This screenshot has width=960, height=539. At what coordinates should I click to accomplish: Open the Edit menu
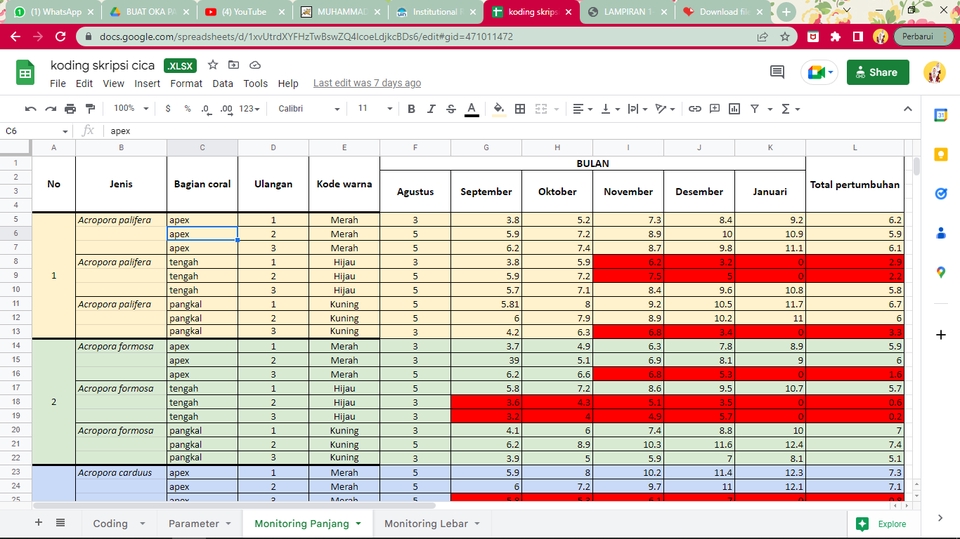(84, 83)
